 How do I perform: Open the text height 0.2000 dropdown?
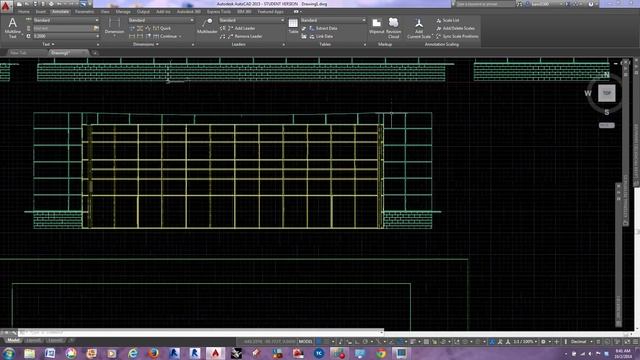[66, 36]
